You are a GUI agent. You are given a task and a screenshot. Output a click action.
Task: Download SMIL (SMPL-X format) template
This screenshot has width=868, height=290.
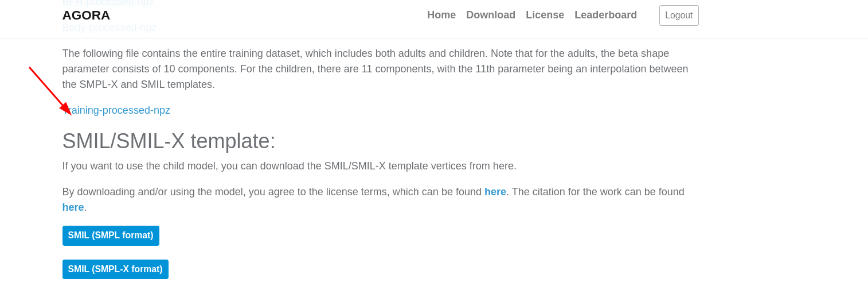click(115, 269)
